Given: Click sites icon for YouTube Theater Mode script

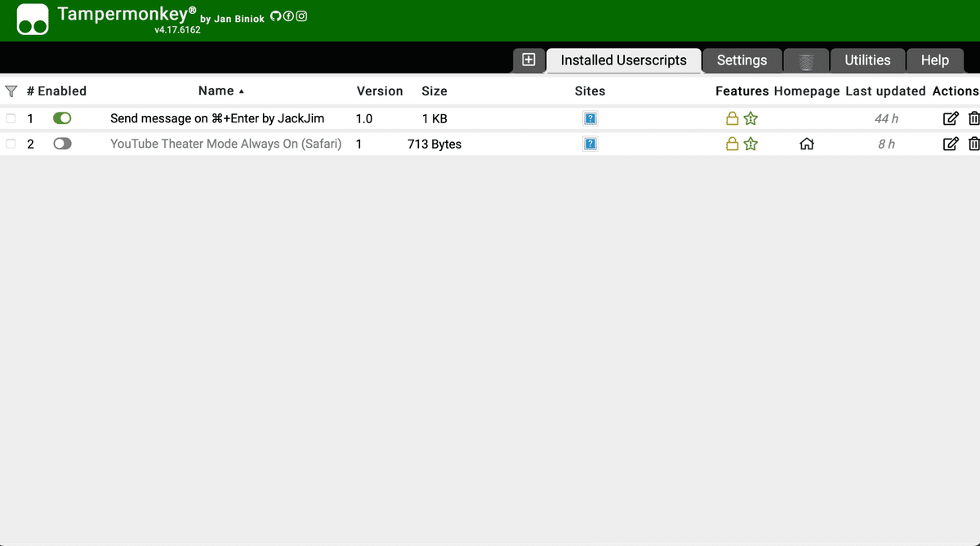Looking at the screenshot, I should coord(590,144).
